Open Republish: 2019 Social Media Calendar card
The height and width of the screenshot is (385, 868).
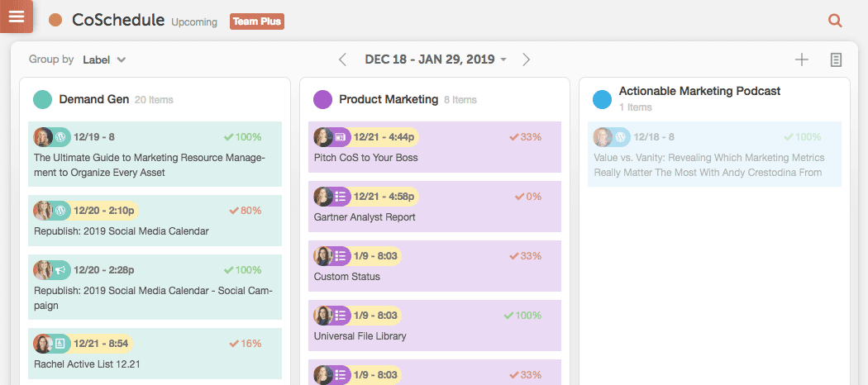point(155,220)
